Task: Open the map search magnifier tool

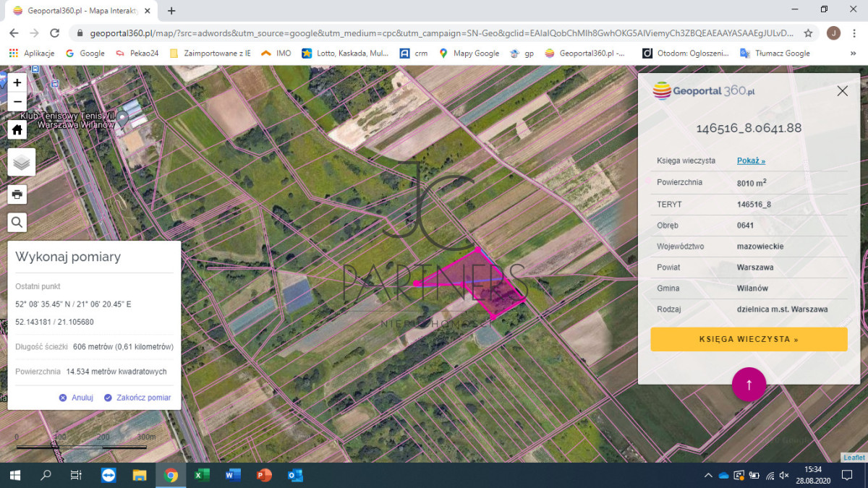Action: pos(17,222)
